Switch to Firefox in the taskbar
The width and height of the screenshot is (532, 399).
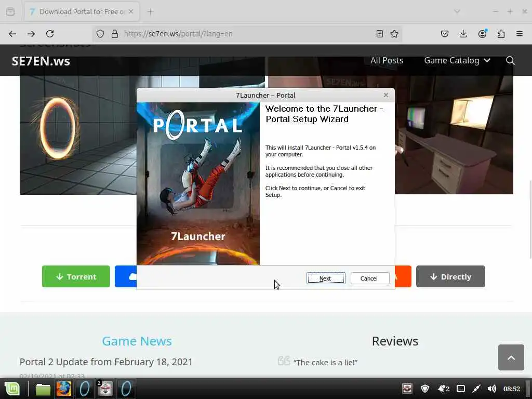(x=64, y=389)
